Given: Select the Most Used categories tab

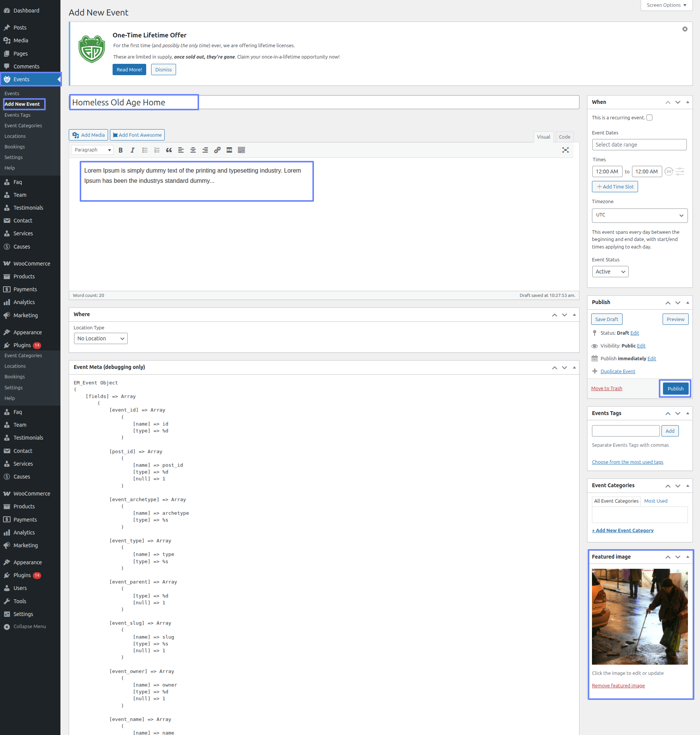Looking at the screenshot, I should (655, 501).
